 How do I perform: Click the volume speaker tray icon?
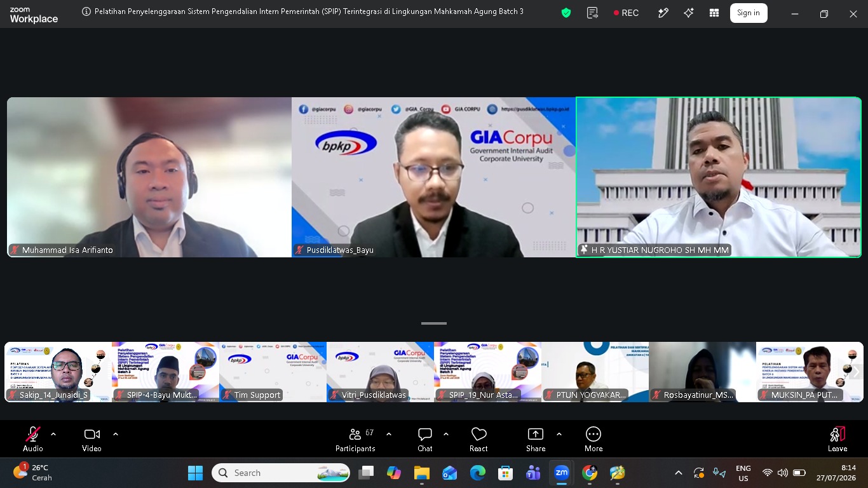[x=783, y=473]
